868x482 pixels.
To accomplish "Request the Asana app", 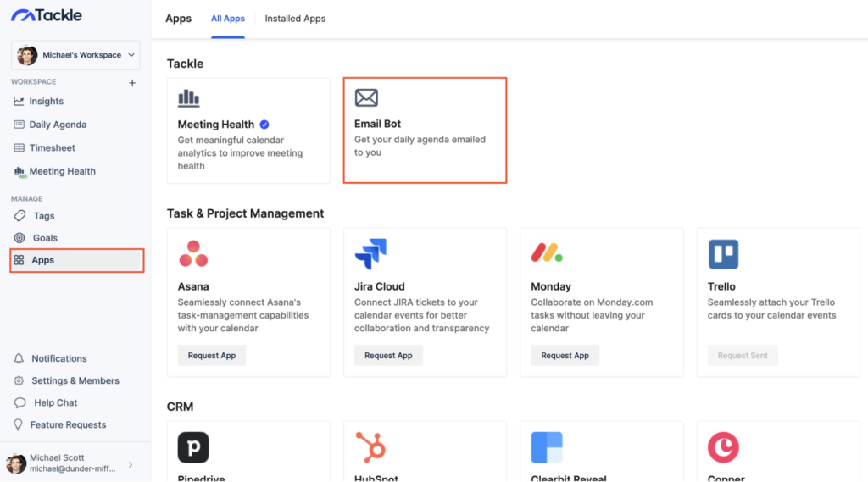I will click(211, 355).
